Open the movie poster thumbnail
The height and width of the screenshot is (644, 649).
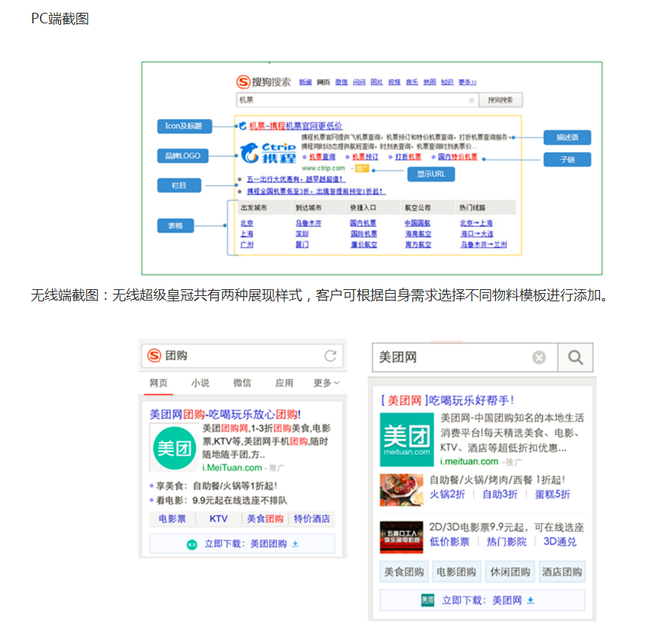[x=402, y=537]
